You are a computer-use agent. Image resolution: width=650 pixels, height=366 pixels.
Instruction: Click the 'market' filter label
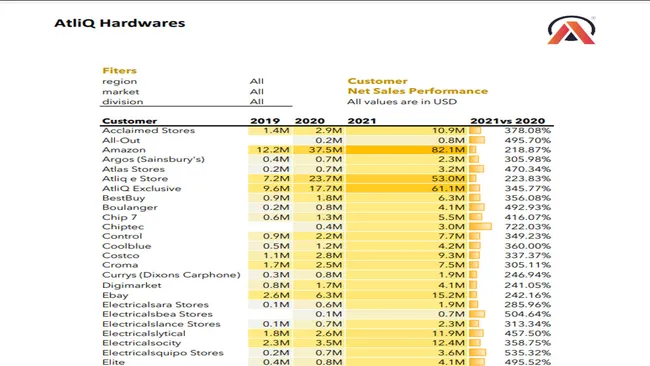pos(121,92)
